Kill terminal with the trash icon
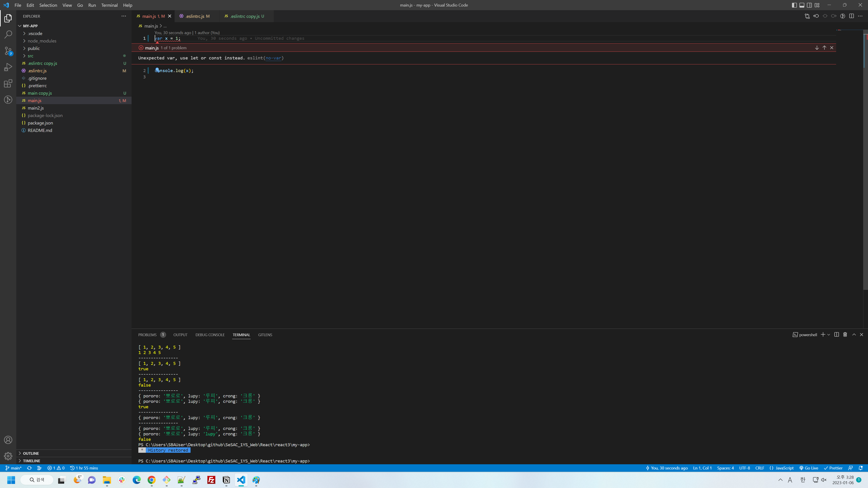This screenshot has height=488, width=868. pyautogui.click(x=845, y=334)
